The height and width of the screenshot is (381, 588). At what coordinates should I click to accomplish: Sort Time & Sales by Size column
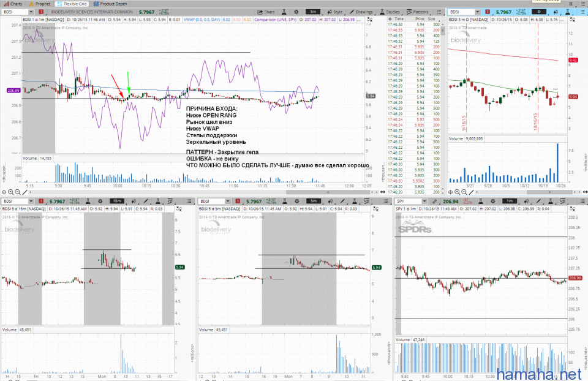432,19
